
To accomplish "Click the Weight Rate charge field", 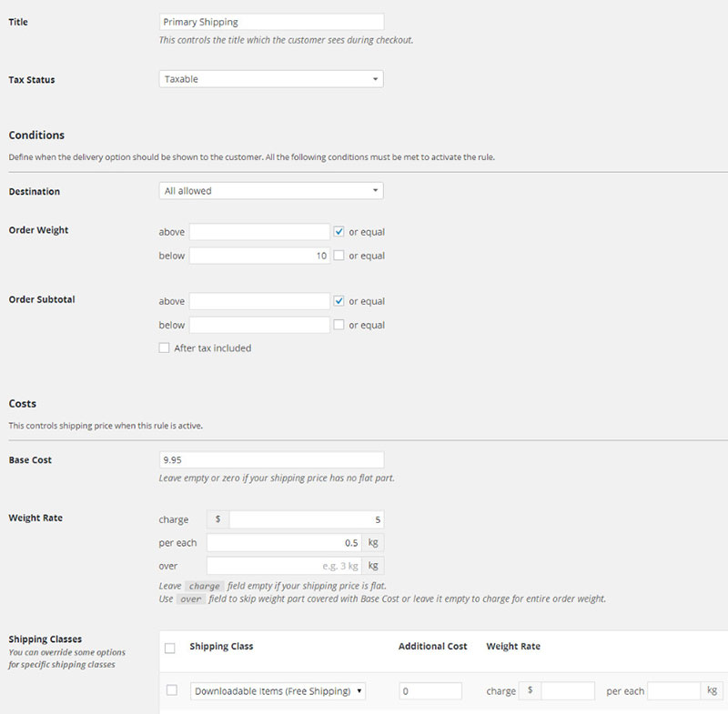I will (x=306, y=519).
